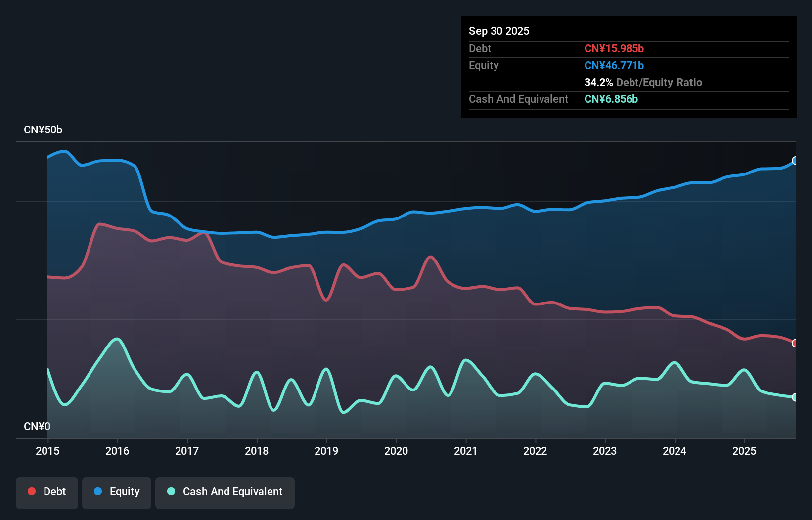
Task: Expand the Sep 30 2025 tooltip panel
Action: (x=499, y=31)
